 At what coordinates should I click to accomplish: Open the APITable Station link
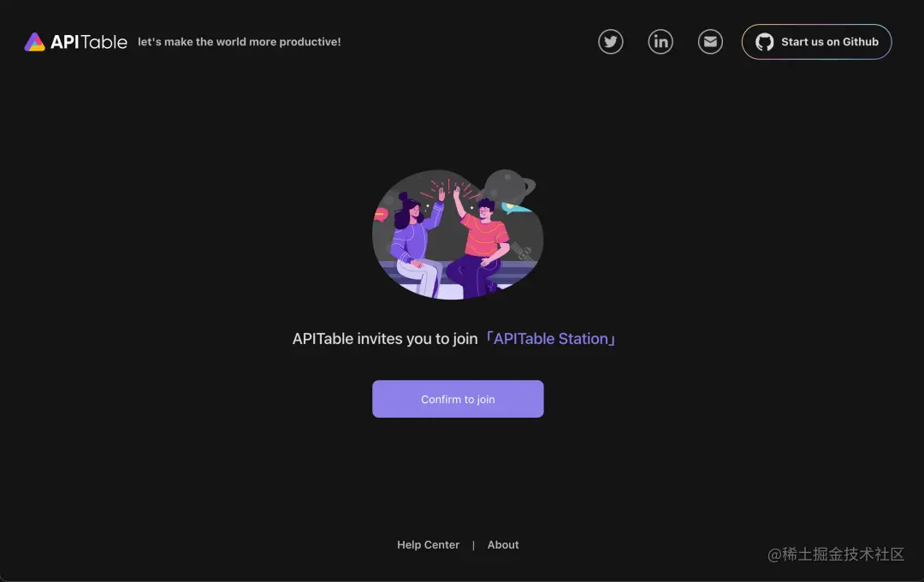tap(550, 339)
